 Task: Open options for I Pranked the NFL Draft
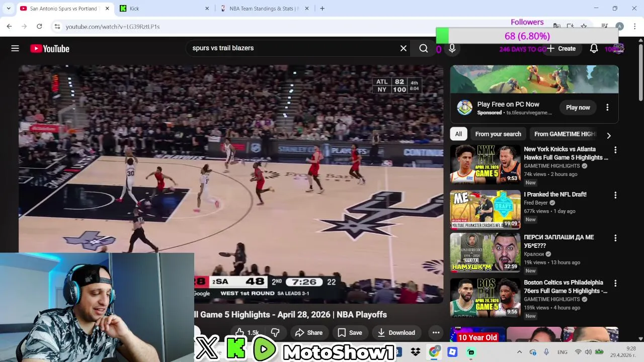point(615,195)
